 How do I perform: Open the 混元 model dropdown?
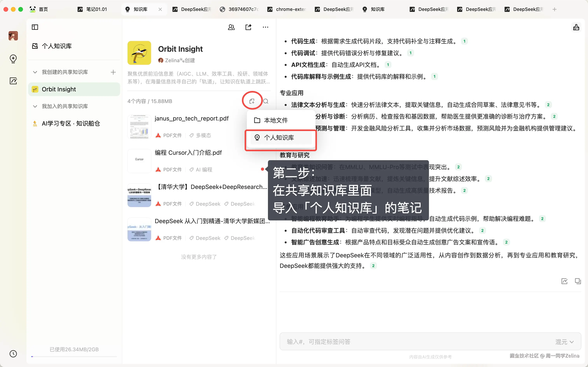point(564,342)
